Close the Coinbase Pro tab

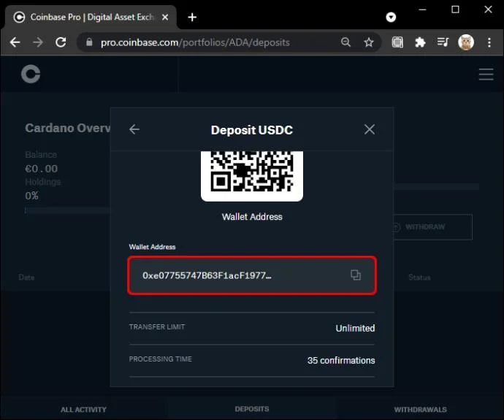(x=165, y=17)
